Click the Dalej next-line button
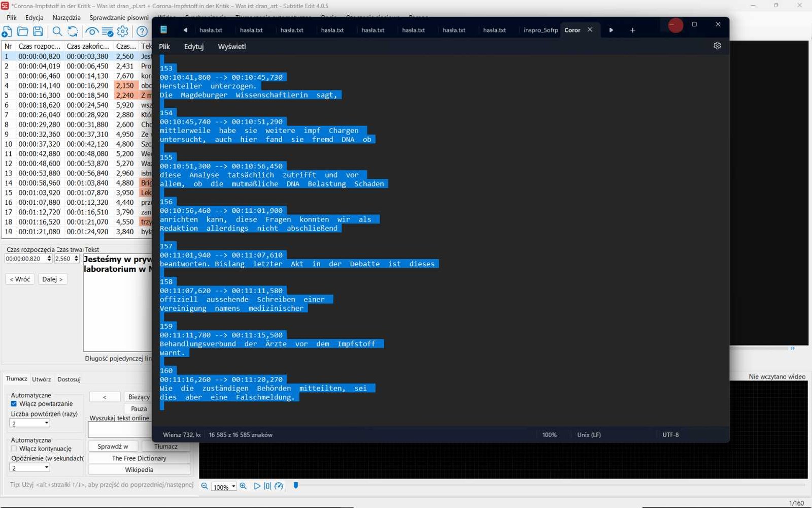 pos(53,279)
